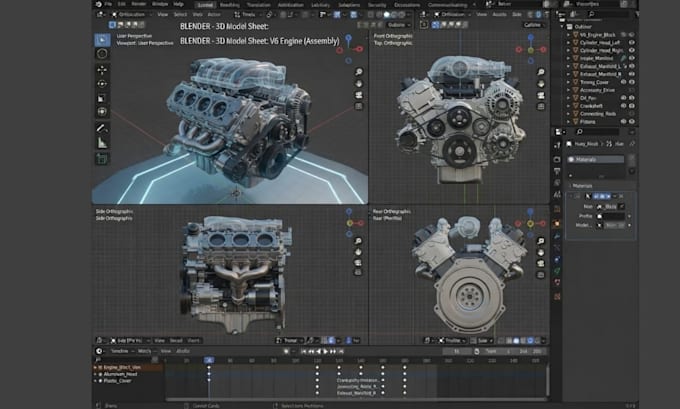Open the Help menu
The image size is (680, 409).
178,4
